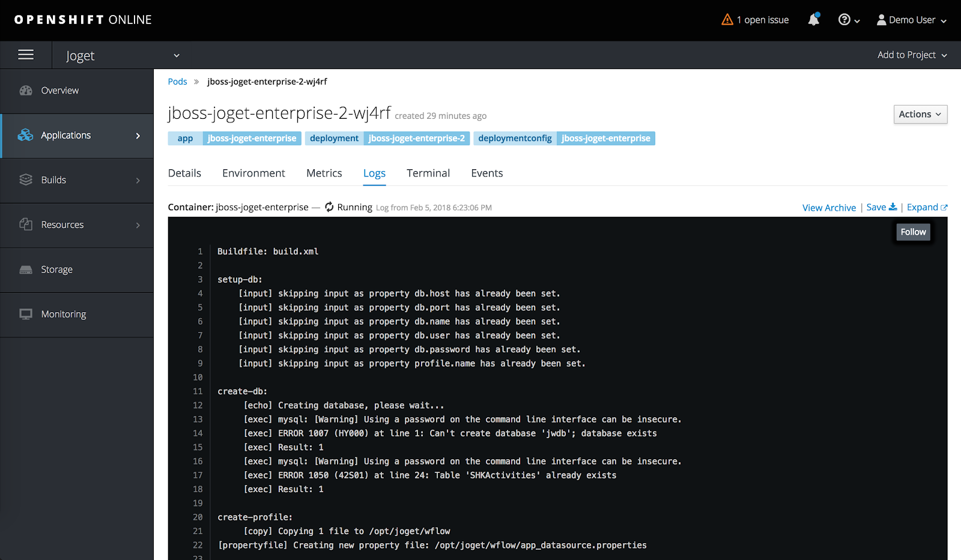
Task: Click the deploymentconfig label tag
Action: tap(515, 139)
